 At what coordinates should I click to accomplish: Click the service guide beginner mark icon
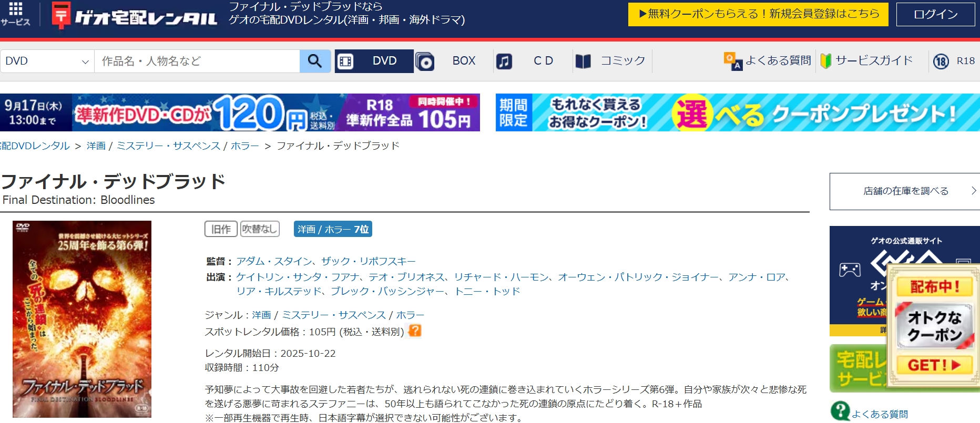click(826, 61)
